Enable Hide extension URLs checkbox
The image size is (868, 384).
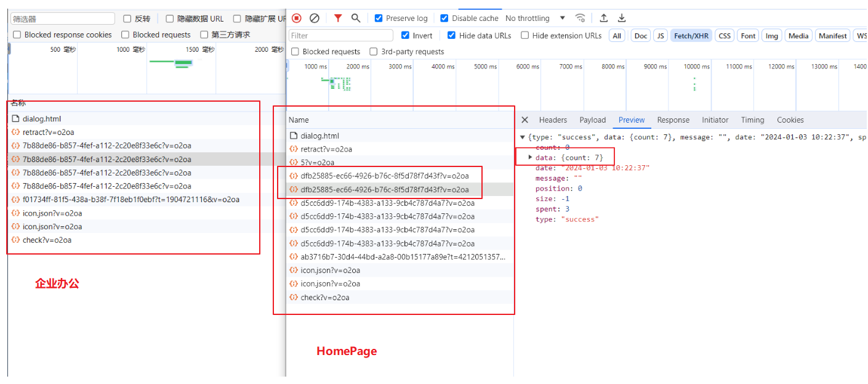click(x=524, y=36)
